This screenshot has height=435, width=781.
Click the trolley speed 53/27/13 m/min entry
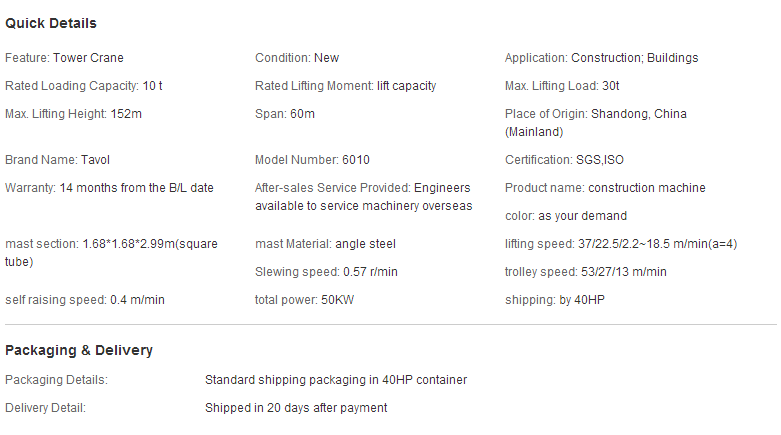586,272
